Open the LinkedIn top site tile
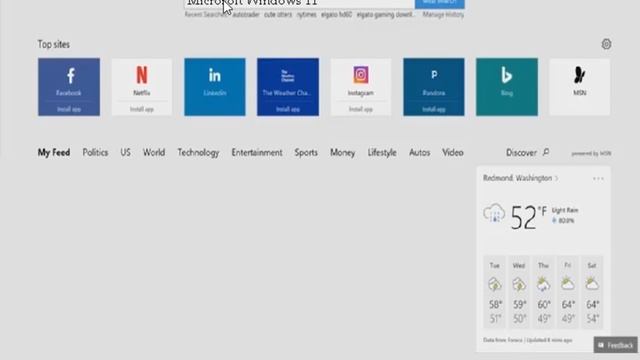640x360 pixels. click(215, 87)
